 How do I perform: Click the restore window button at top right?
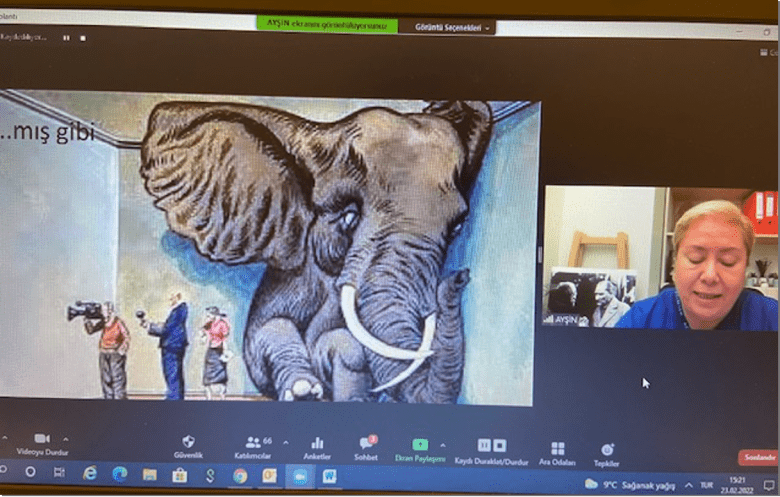[766, 33]
